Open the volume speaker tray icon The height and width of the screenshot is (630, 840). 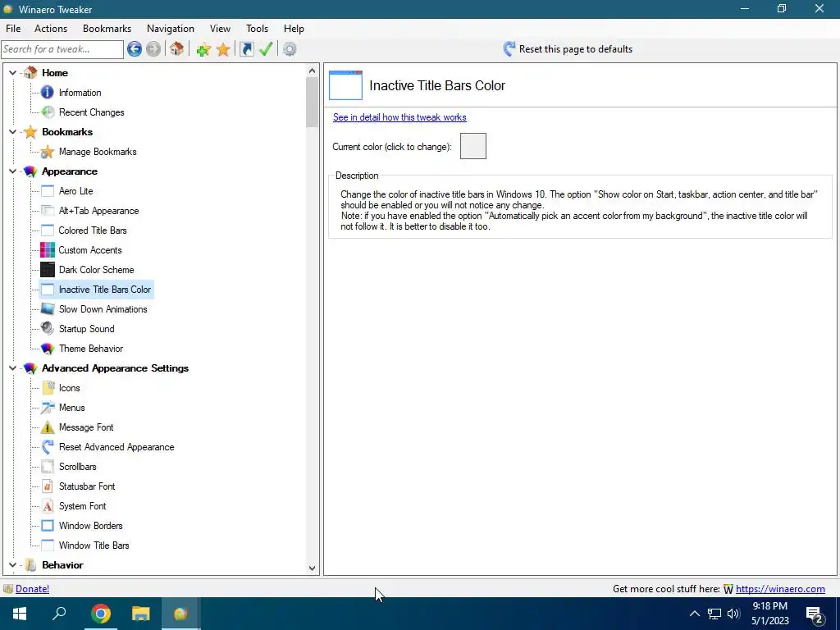coord(733,614)
